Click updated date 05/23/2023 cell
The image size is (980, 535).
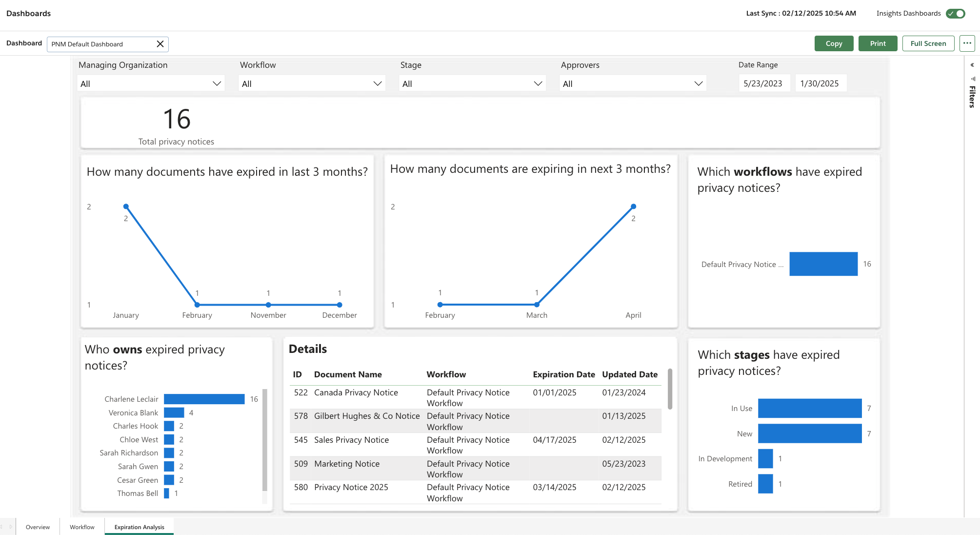pos(623,464)
